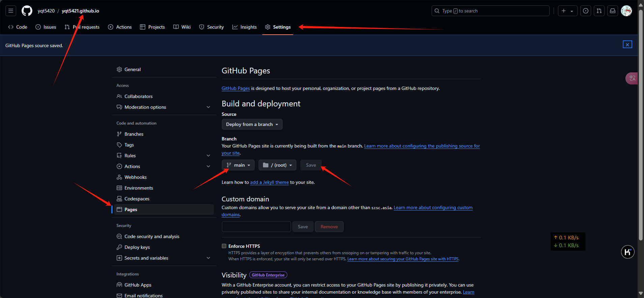
Task: Open the / (root) folder dropdown
Action: [x=277, y=165]
